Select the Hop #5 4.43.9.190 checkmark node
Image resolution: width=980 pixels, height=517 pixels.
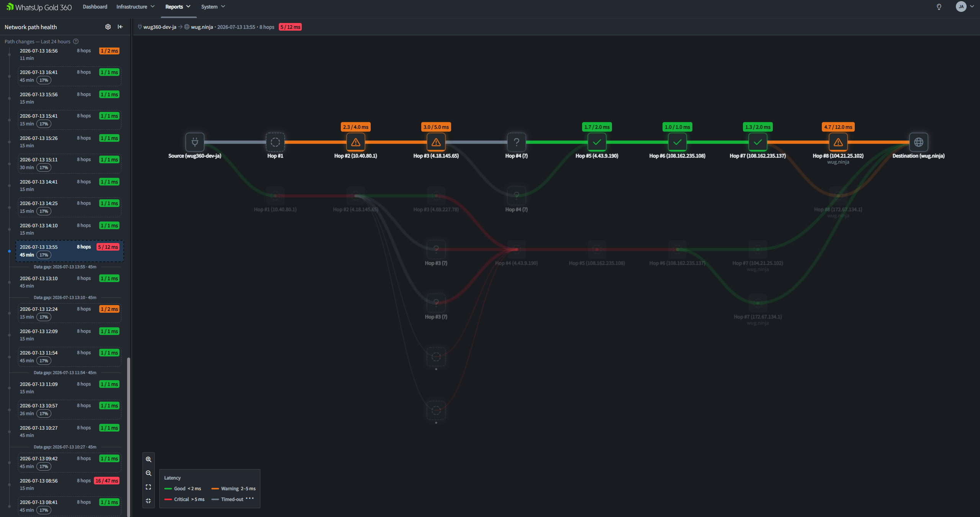coord(597,142)
